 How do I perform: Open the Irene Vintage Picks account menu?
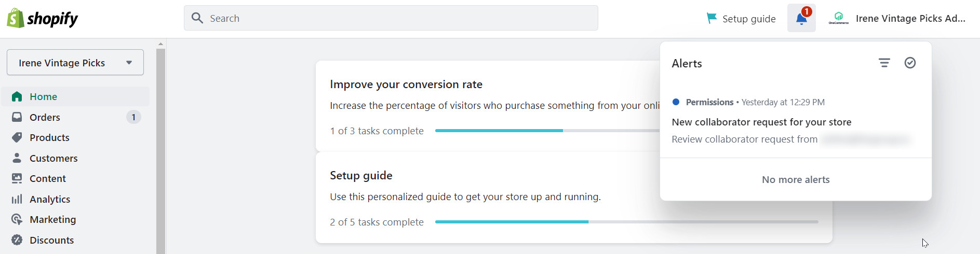[x=897, y=18]
